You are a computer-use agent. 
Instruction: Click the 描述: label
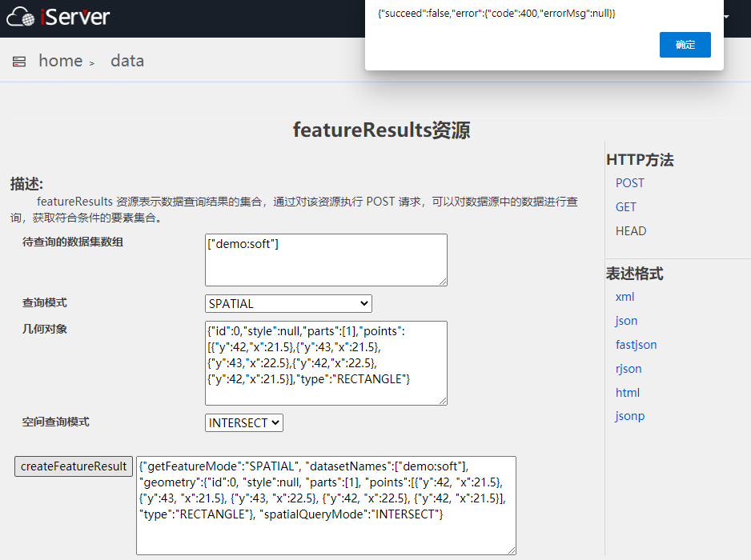[27, 184]
